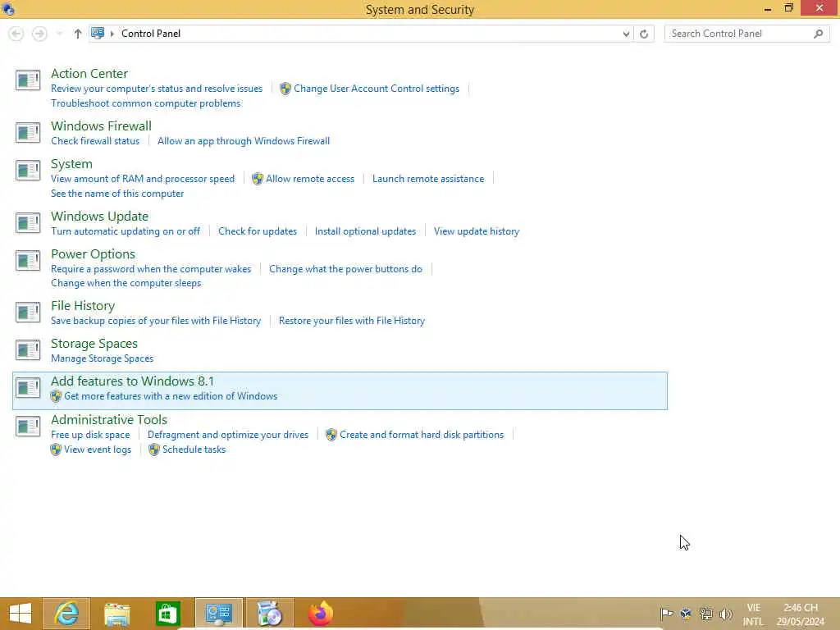Open the File History category icon
The width and height of the screenshot is (840, 630).
pos(28,313)
